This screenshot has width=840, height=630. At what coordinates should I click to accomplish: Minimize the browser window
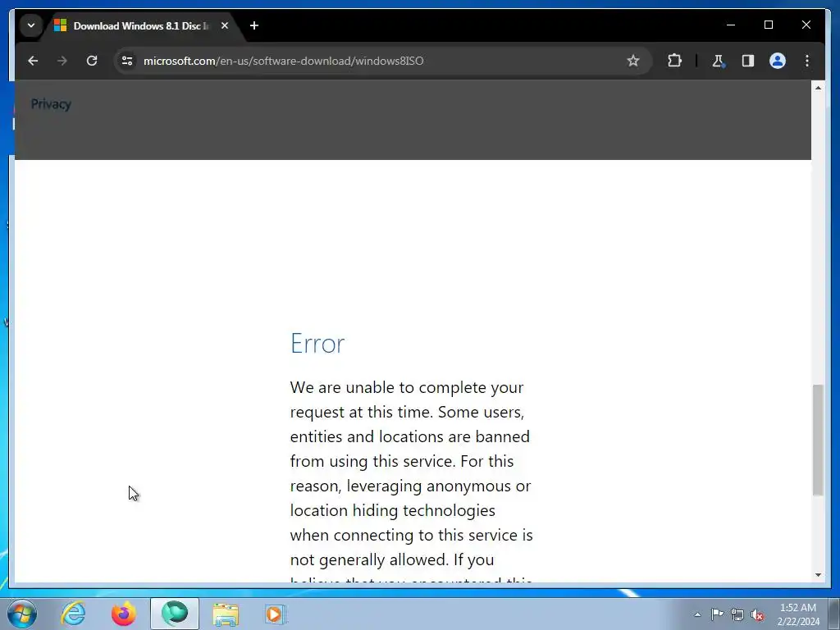pos(731,25)
